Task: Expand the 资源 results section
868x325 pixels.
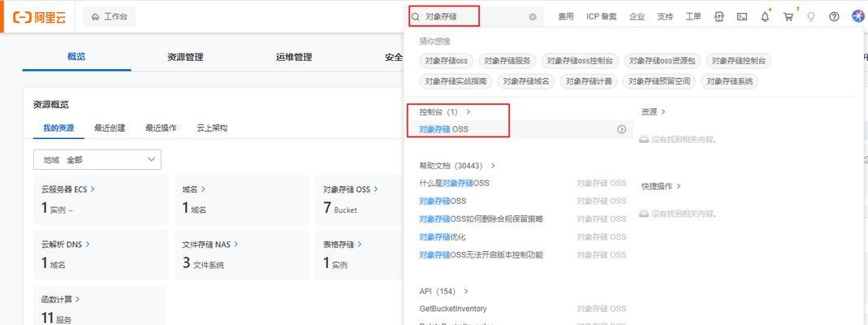Action: point(653,112)
